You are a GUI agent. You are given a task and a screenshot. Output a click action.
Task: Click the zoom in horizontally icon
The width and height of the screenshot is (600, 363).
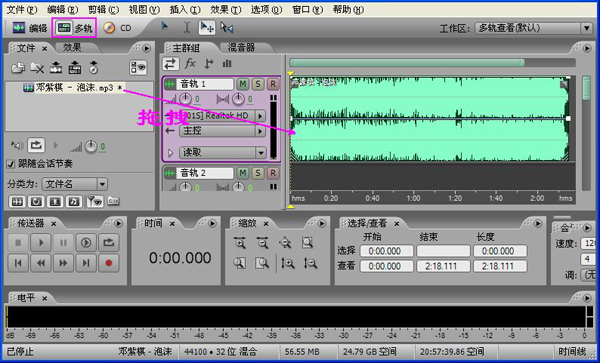[x=240, y=243]
